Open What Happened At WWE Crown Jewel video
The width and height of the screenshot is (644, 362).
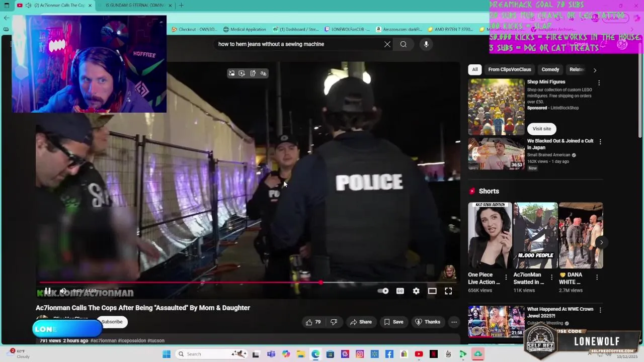(x=497, y=322)
